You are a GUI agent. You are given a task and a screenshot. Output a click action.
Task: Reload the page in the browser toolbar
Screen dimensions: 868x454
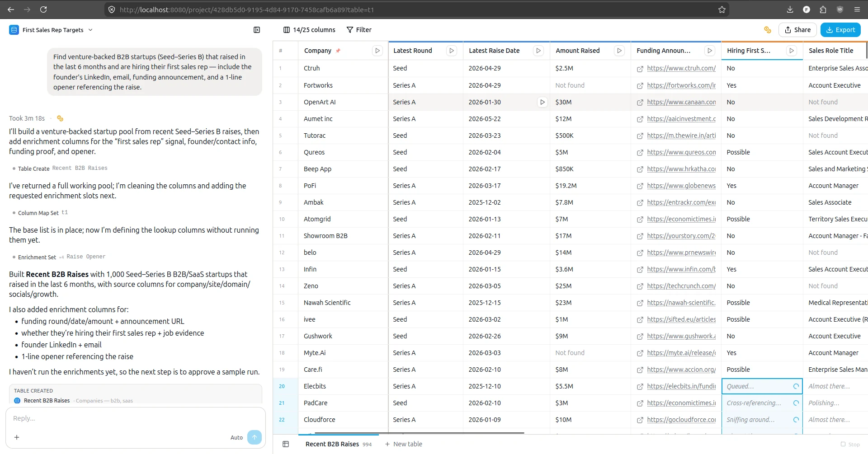click(x=43, y=9)
